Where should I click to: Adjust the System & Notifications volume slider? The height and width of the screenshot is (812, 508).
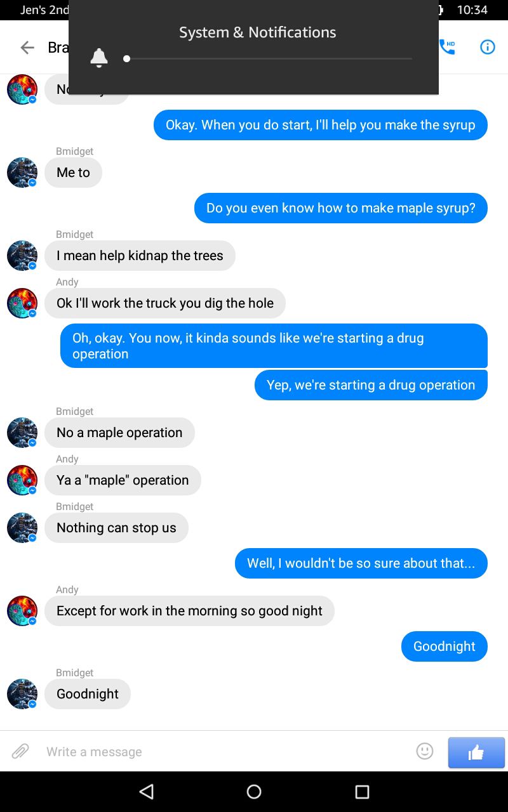click(x=269, y=58)
